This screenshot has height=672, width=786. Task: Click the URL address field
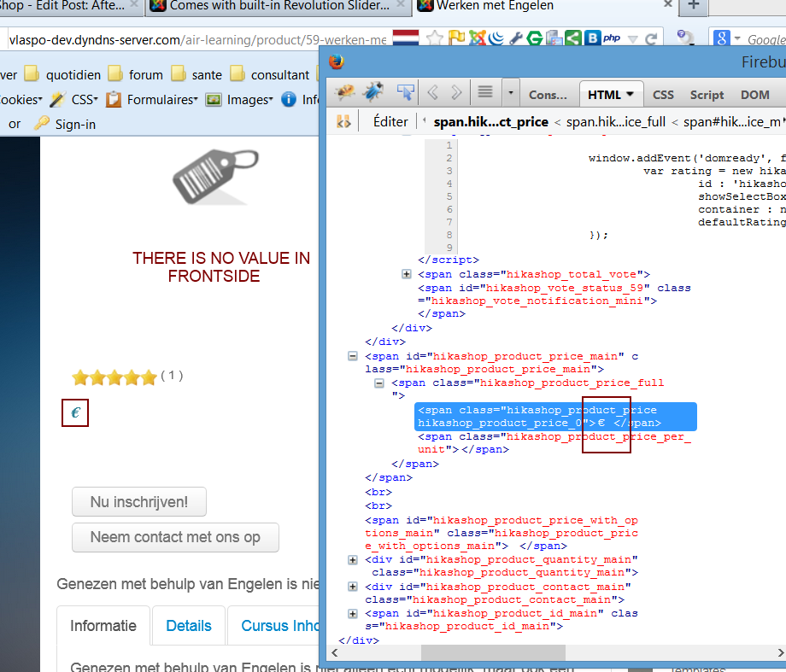click(198, 39)
